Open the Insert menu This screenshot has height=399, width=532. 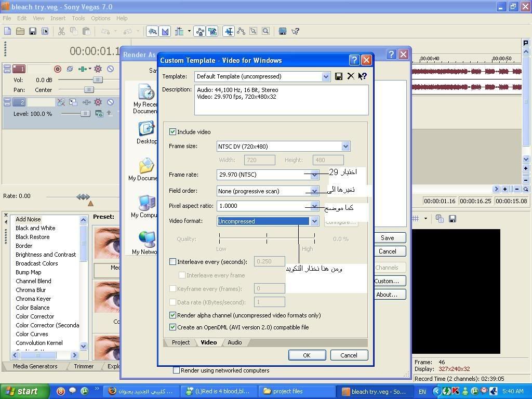[x=58, y=18]
